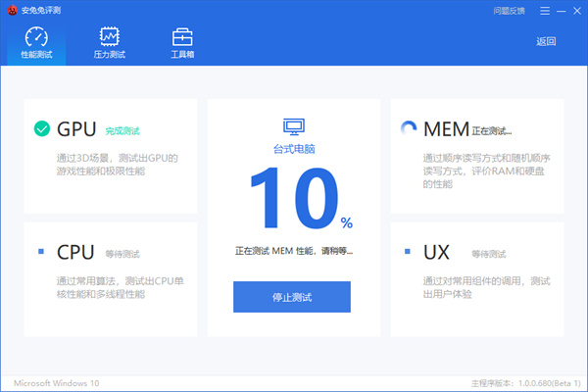The image size is (588, 392).
Task: Click the 工具箱 toolbox icon
Action: coord(183,37)
